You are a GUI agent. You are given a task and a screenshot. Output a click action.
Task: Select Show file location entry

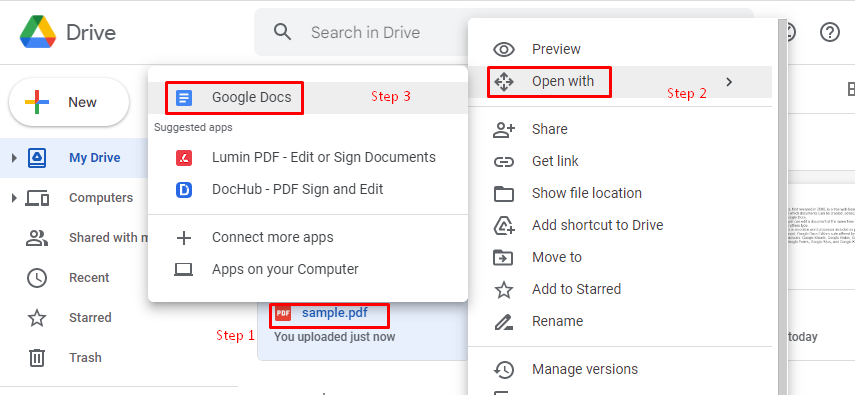tap(620, 194)
